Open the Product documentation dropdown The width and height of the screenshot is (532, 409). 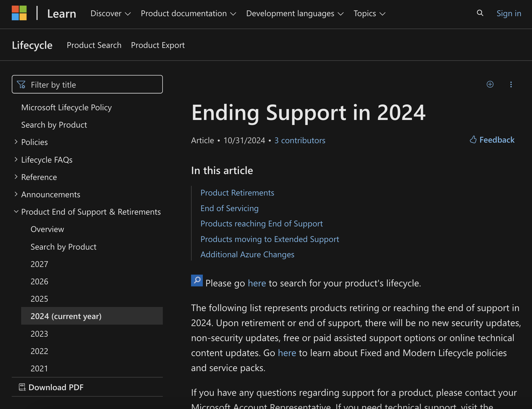pos(188,14)
